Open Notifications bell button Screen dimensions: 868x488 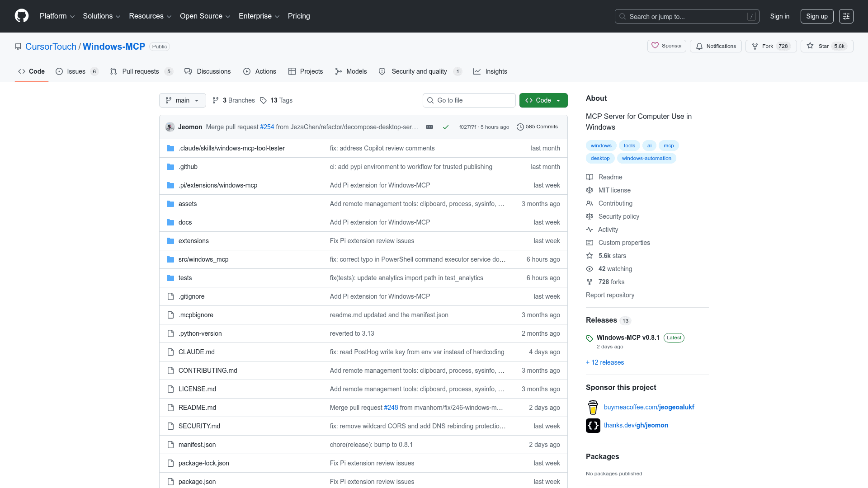716,46
